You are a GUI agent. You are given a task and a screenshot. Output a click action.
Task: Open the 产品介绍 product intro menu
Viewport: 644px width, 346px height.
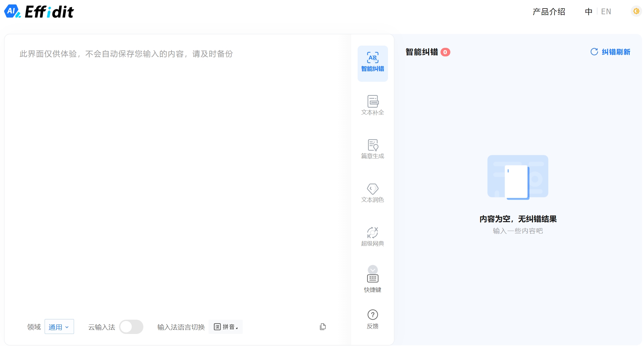click(548, 12)
